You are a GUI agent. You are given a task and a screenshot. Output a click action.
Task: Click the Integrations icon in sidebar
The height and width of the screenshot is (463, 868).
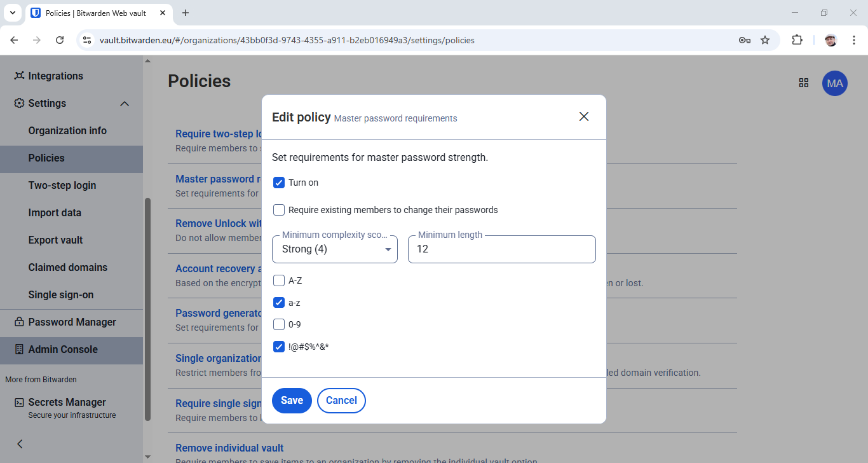(x=19, y=76)
